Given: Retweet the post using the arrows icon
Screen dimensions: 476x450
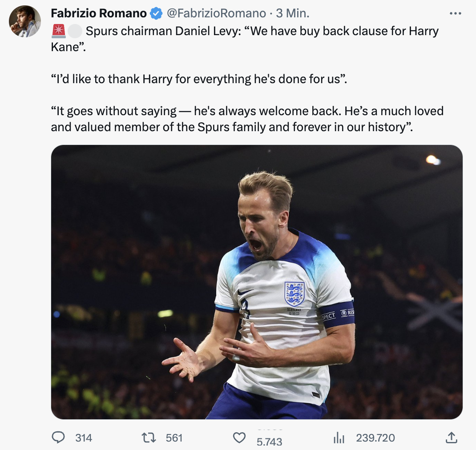Looking at the screenshot, I should [148, 438].
